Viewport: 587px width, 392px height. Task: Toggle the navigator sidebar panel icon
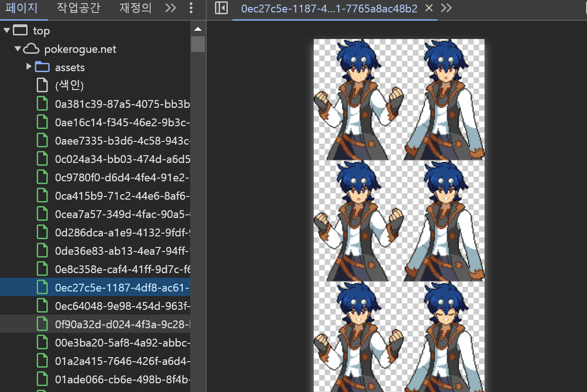[x=221, y=8]
